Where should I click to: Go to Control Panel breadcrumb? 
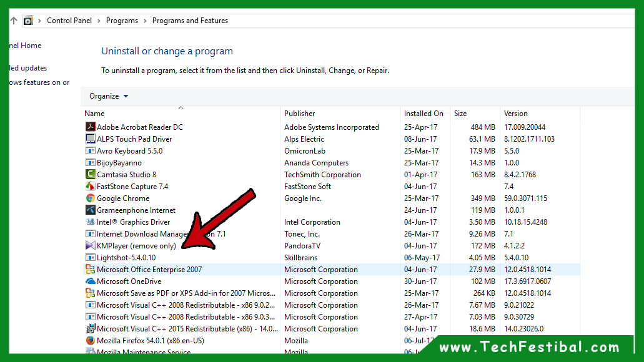coord(69,21)
